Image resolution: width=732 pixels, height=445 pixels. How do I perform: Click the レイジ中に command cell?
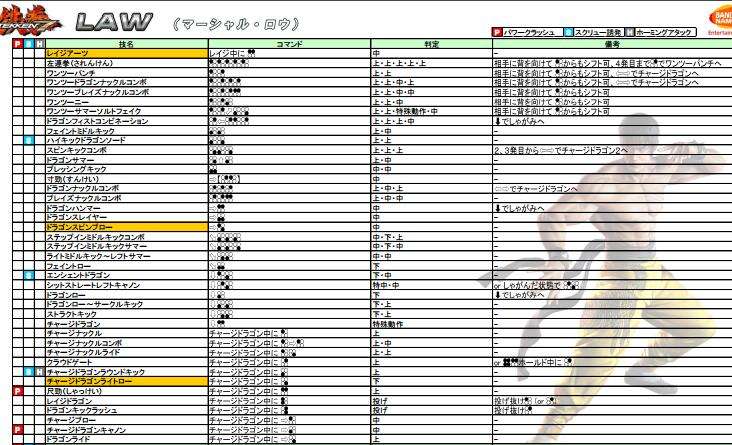[x=289, y=53]
